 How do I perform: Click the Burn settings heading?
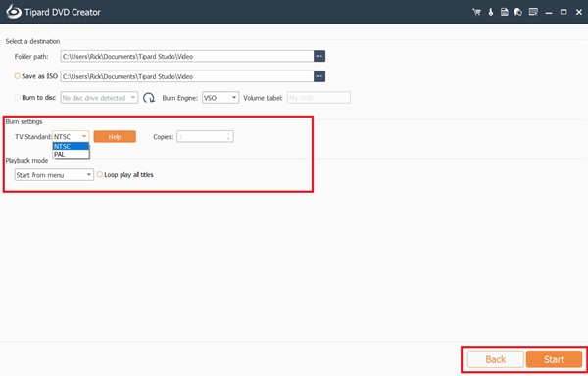pyautogui.click(x=24, y=121)
